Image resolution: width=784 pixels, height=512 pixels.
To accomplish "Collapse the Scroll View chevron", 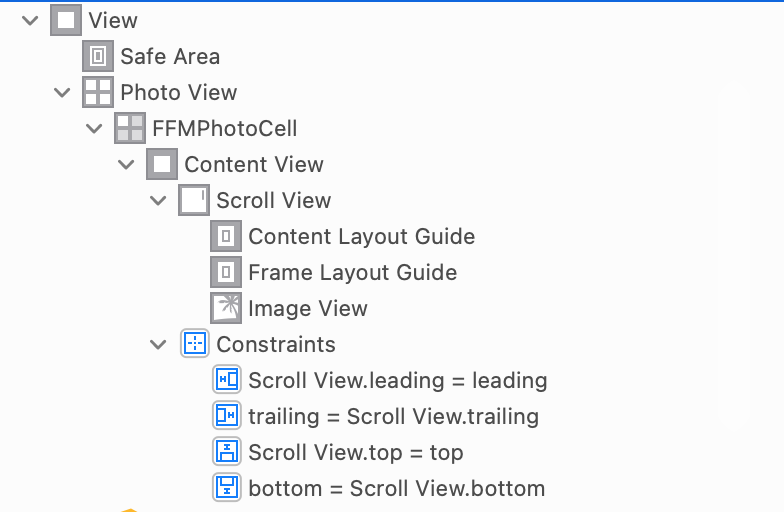I will (158, 200).
